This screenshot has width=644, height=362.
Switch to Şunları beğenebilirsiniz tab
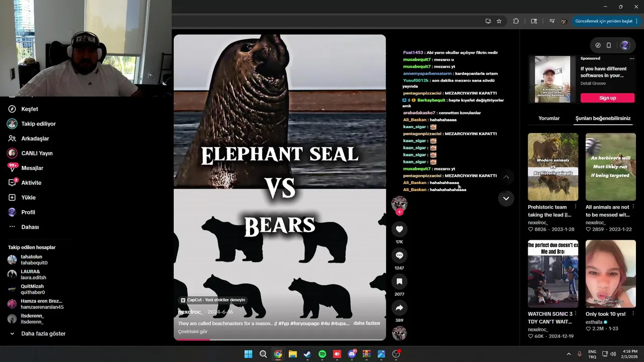pyautogui.click(x=603, y=119)
